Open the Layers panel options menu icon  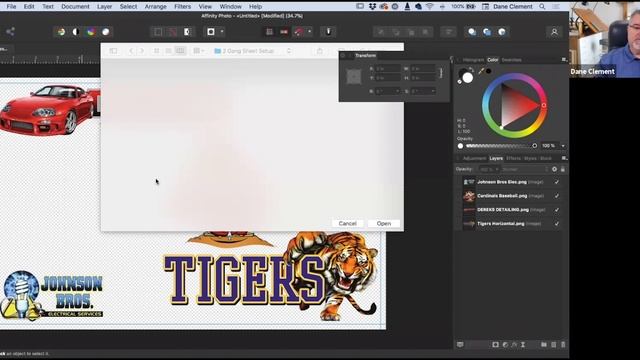[x=564, y=158]
